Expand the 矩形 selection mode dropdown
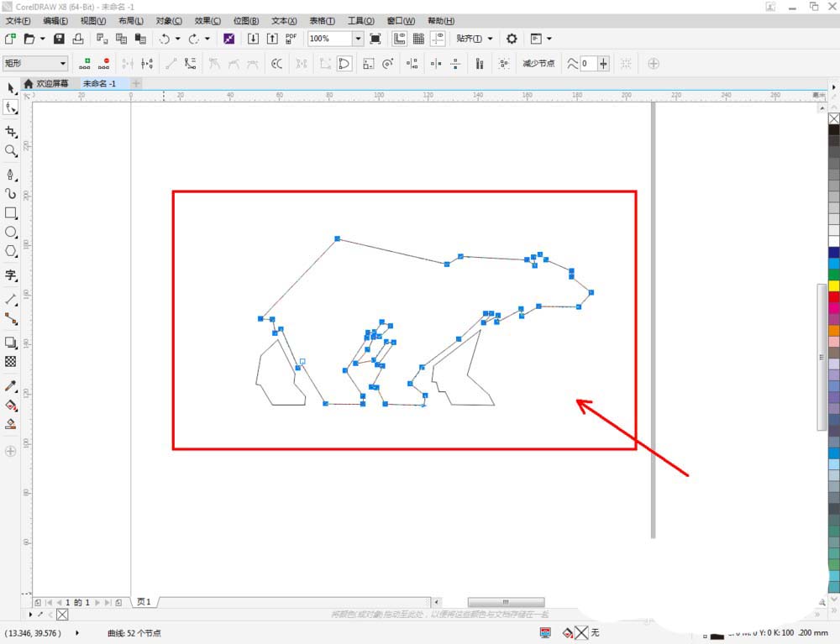The width and height of the screenshot is (840, 644). (x=62, y=63)
